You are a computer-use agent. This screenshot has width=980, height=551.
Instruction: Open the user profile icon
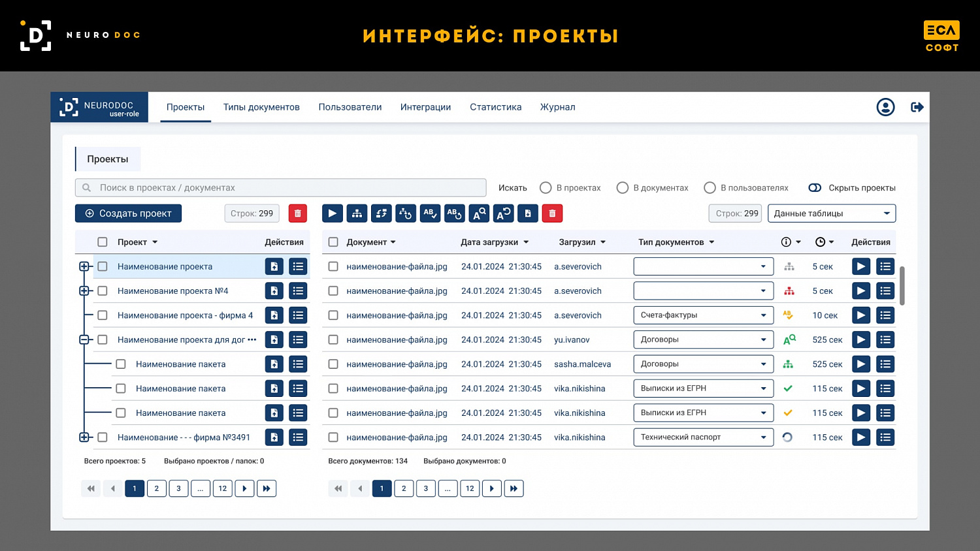[x=885, y=107]
